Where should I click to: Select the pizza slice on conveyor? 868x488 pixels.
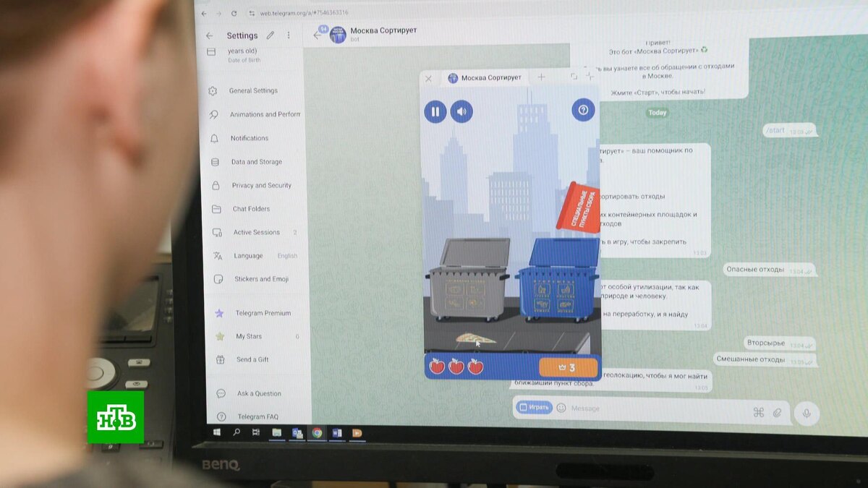475,338
